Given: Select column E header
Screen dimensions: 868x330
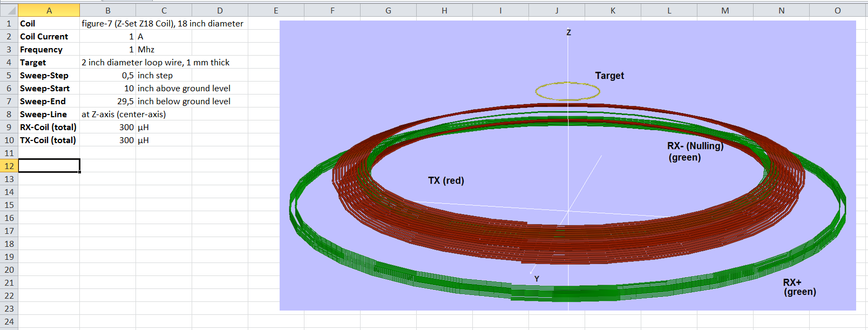Looking at the screenshot, I should point(276,10).
